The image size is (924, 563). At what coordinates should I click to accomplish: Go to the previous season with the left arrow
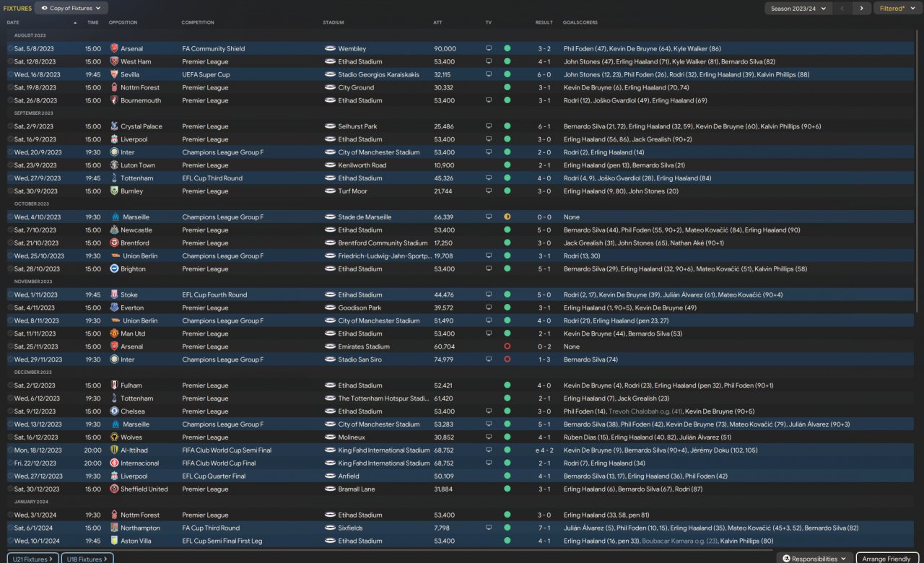pos(842,8)
